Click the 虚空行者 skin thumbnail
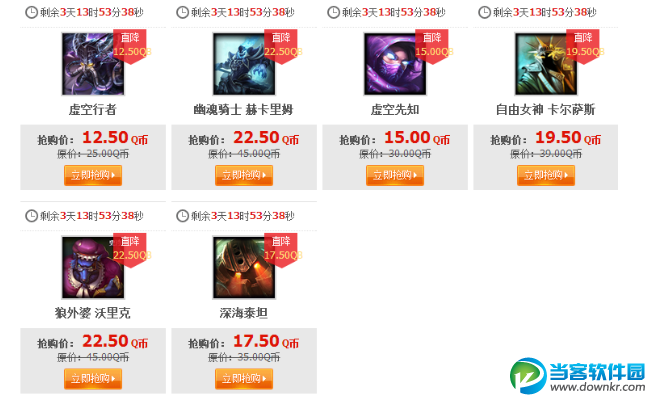 (x=93, y=64)
